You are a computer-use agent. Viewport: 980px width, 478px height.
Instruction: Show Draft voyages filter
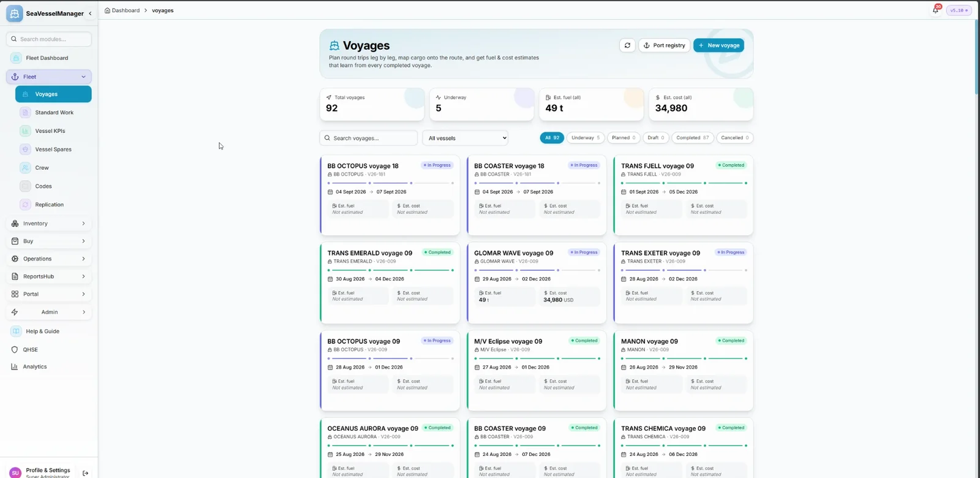[x=656, y=138]
